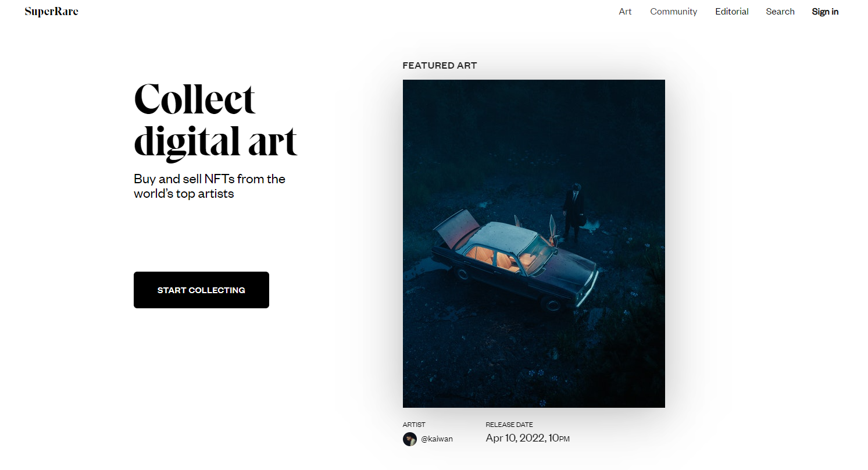This screenshot has width=868, height=470.
Task: Visit the @kaiwan artist profile link
Action: (437, 439)
